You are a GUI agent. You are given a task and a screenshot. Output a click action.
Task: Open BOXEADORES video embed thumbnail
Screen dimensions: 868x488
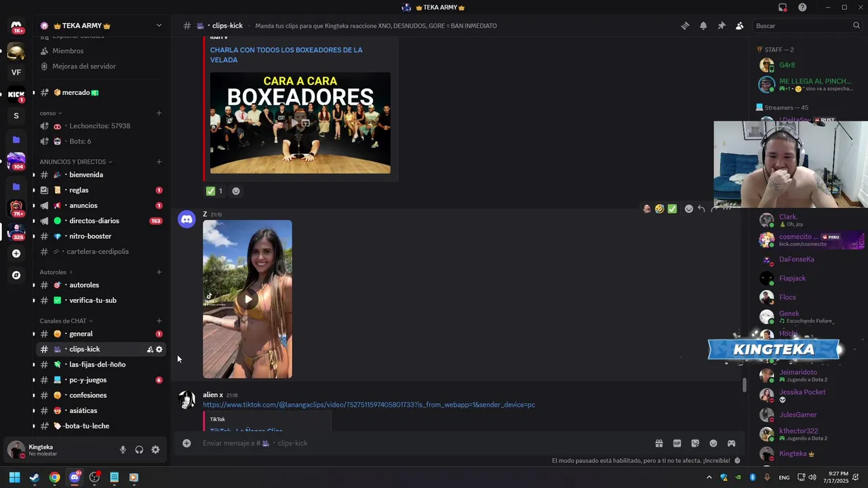(x=300, y=123)
